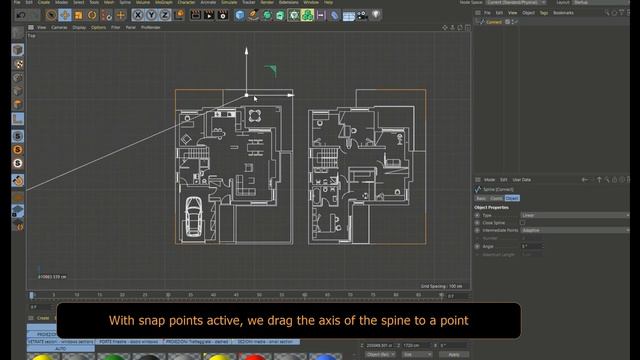Select the Scale tool
The image size is (640, 360).
78,15
